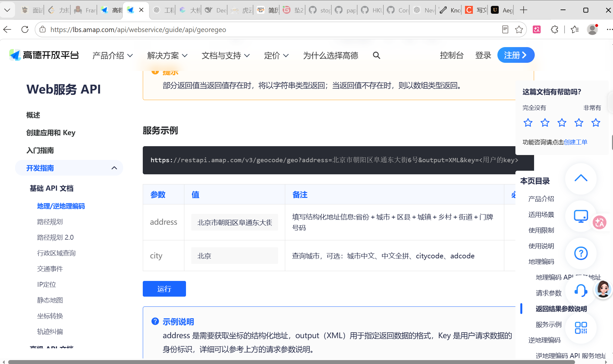
Task: Open the customer service avatar chat
Action: click(603, 289)
